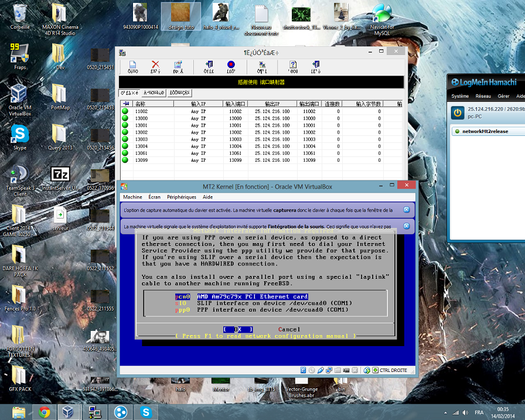
Task: Select the second tab in port mapper window
Action: [154, 93]
